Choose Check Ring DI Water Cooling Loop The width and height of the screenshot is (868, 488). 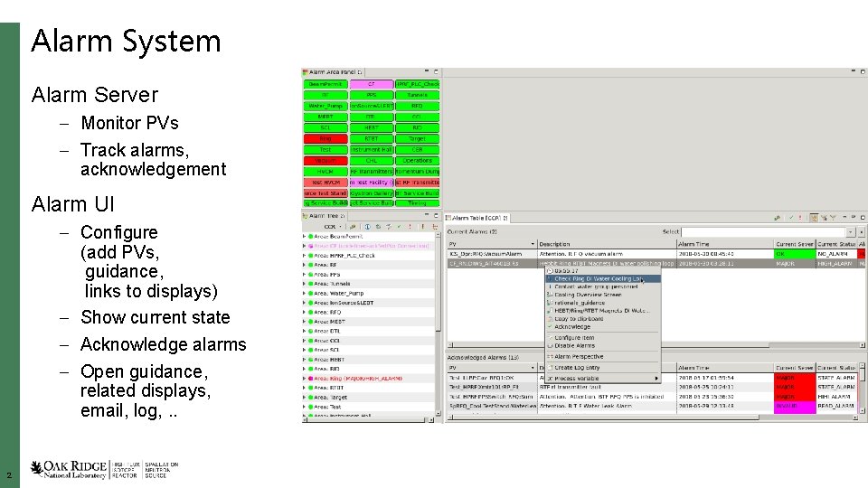(603, 279)
